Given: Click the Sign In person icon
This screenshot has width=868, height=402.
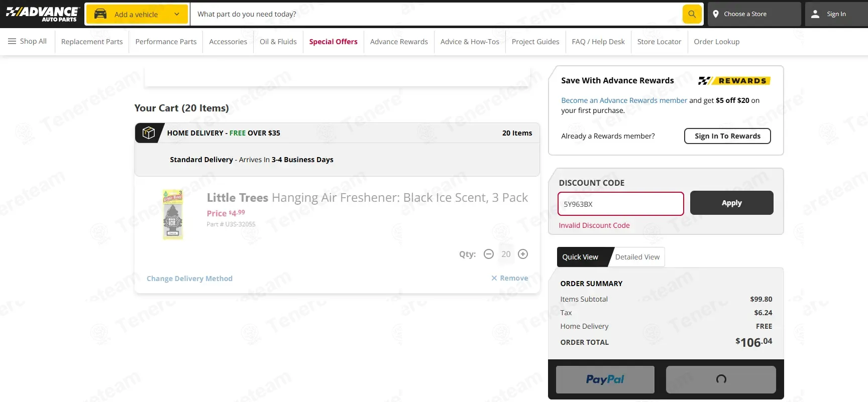Looking at the screenshot, I should coord(815,14).
